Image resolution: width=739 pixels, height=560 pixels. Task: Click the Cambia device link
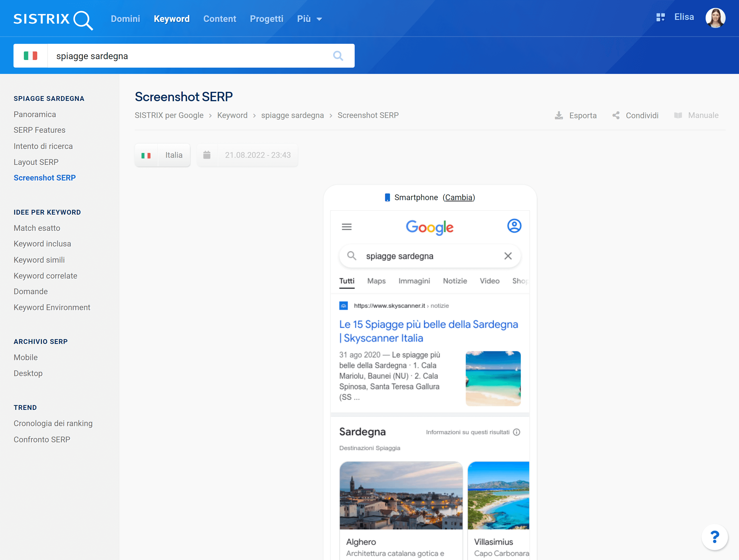[459, 198]
